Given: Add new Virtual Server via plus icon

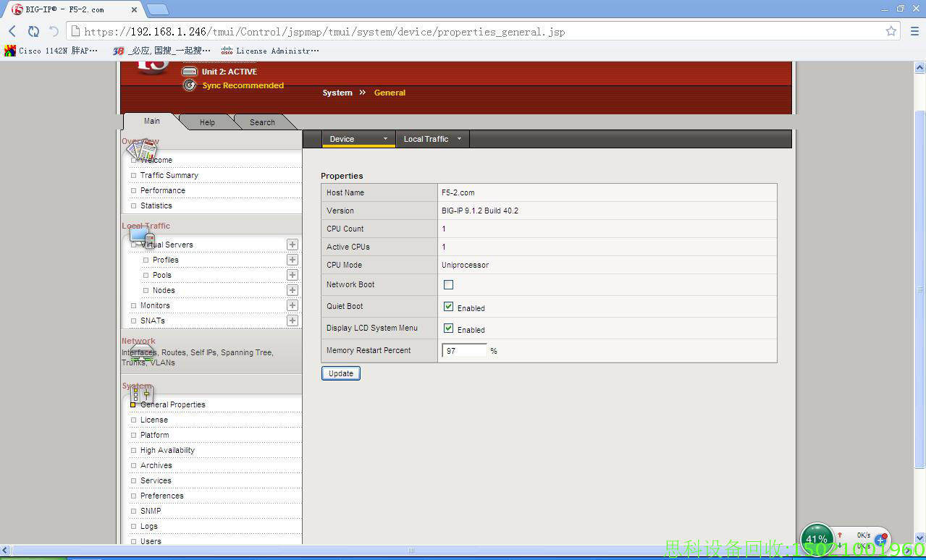Looking at the screenshot, I should pyautogui.click(x=292, y=245).
